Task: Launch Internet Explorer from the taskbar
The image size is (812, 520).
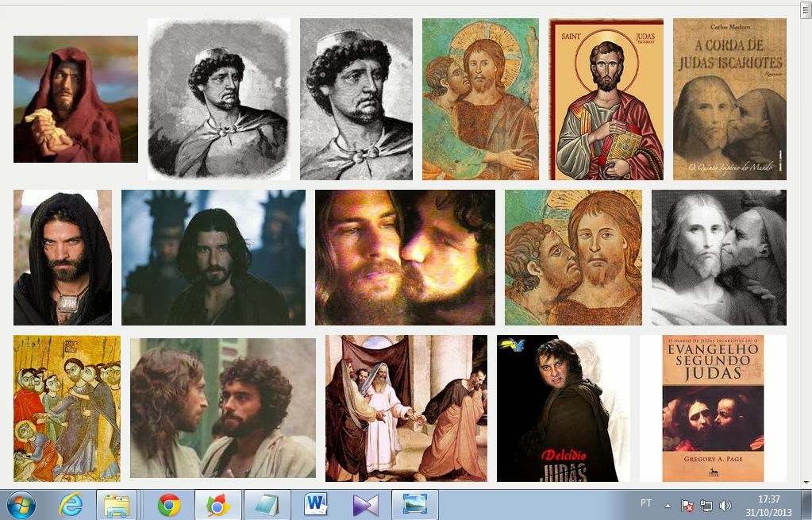Action: 71,505
